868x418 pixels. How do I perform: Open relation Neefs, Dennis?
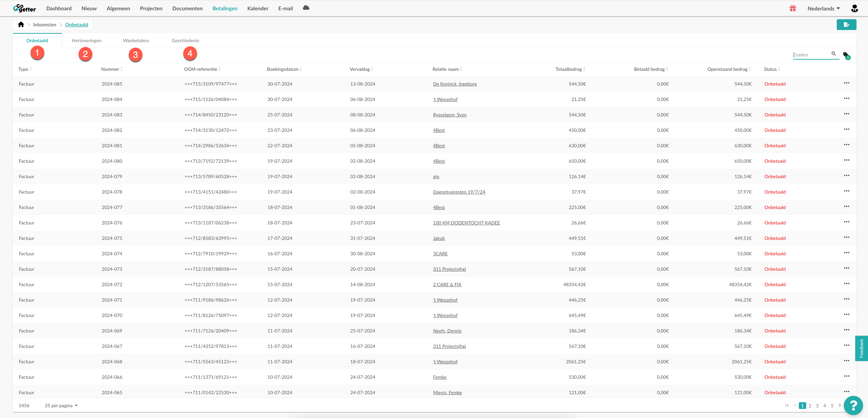pos(447,331)
